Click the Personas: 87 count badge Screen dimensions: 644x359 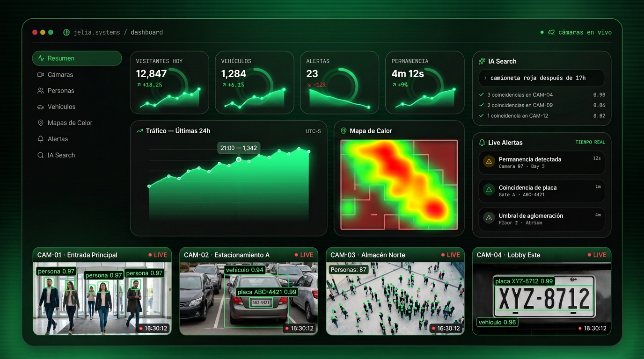pyautogui.click(x=348, y=270)
